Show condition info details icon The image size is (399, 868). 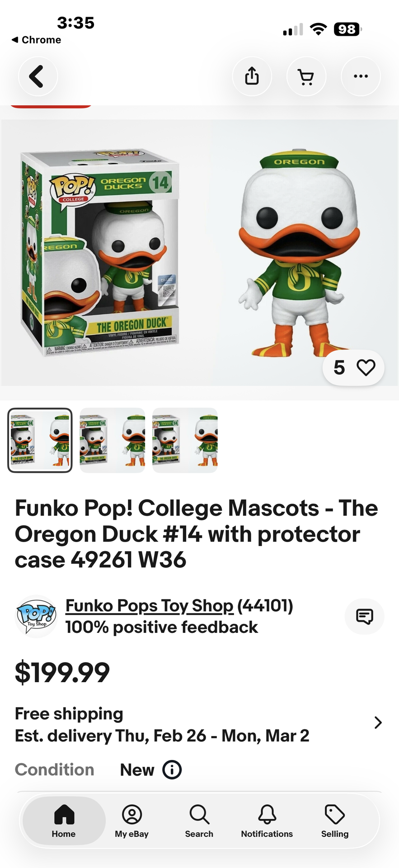point(172,769)
